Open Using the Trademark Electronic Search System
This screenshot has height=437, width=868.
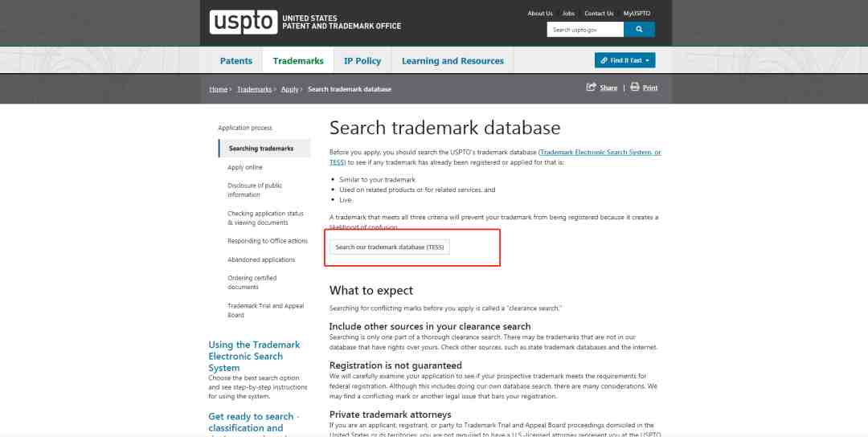point(254,356)
